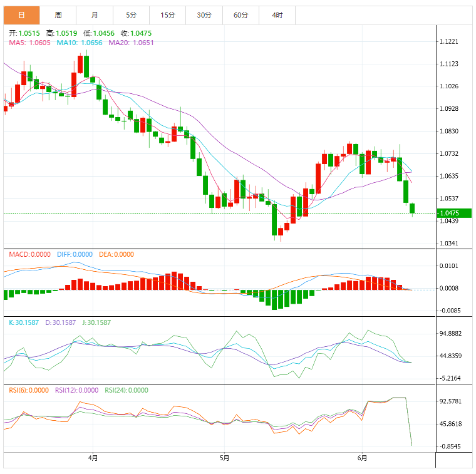This screenshot has width=476, height=474.
Task: Click the MA20: 1.0651 indicator label
Action: pos(131,43)
